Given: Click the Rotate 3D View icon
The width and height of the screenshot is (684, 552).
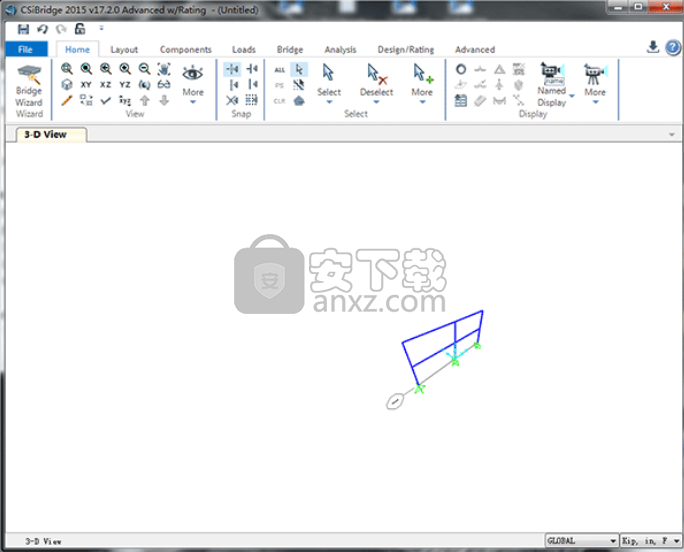Looking at the screenshot, I should pyautogui.click(x=144, y=85).
